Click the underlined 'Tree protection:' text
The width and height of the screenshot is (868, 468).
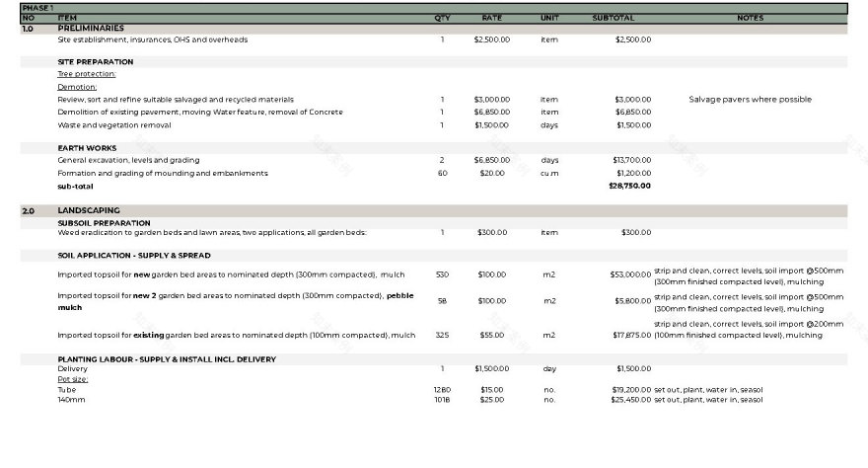87,74
